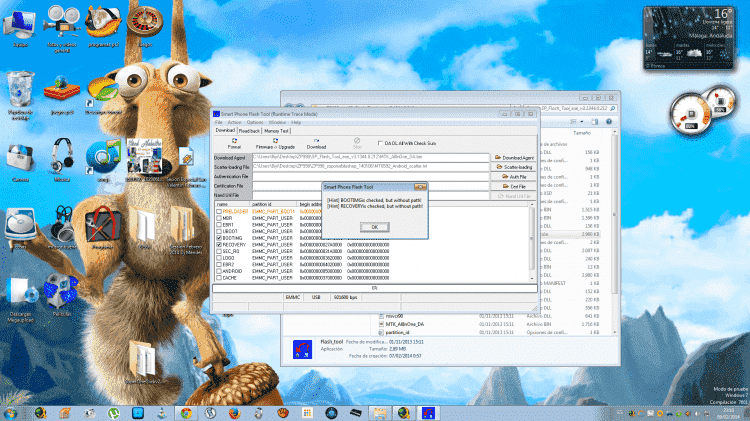Click the fotos y videos general icon
Viewport: 750px width, 421px height.
click(62, 28)
